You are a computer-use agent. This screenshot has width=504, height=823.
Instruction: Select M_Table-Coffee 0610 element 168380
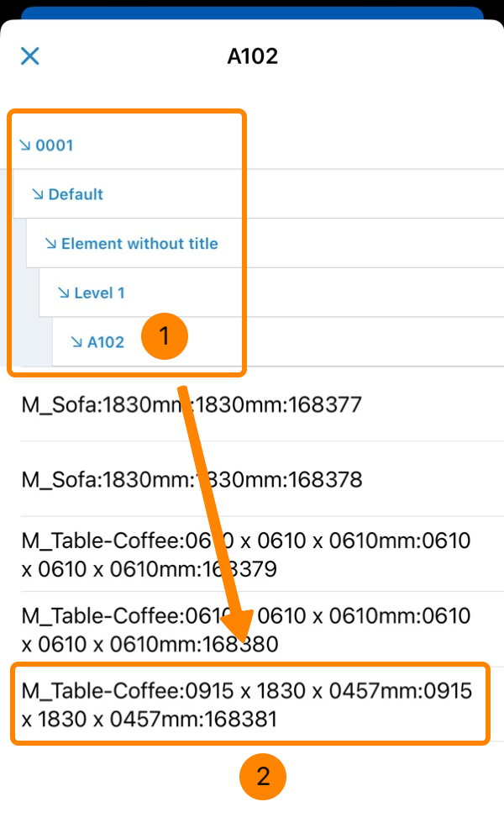(x=246, y=630)
